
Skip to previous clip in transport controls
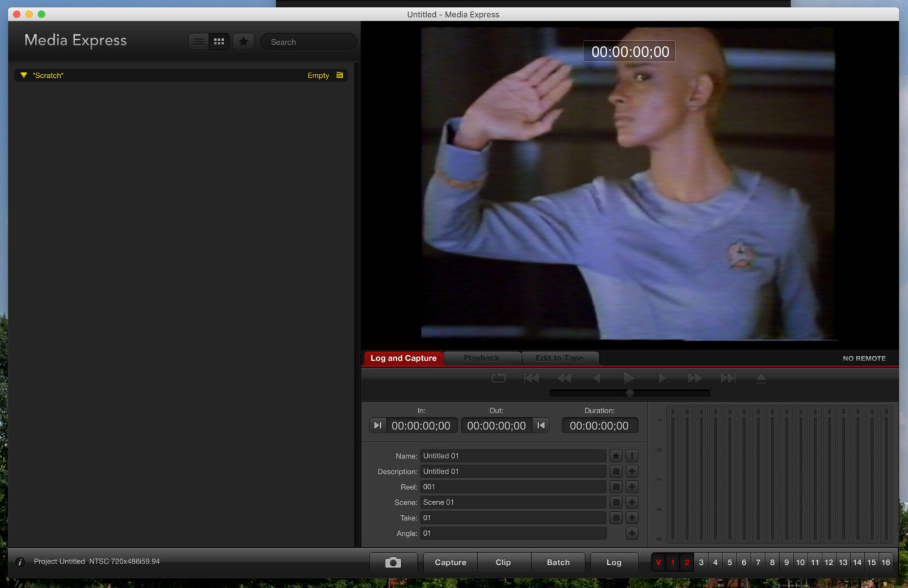[x=532, y=378]
